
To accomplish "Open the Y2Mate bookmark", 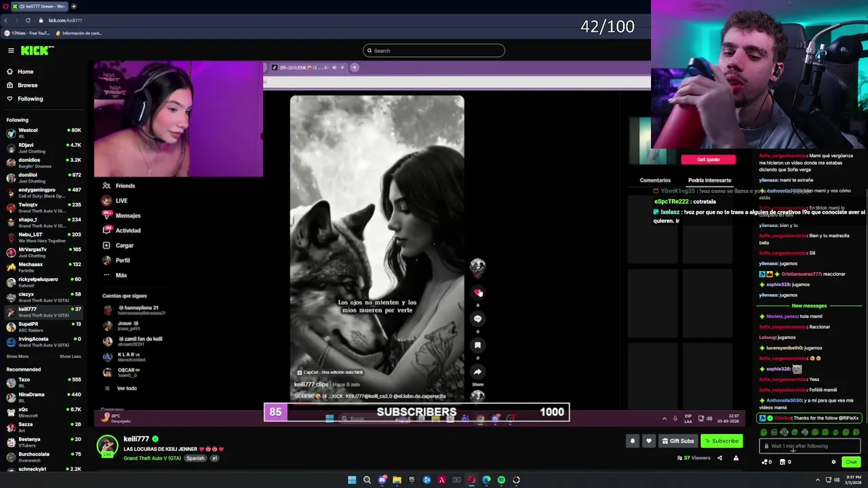I will coord(27,33).
